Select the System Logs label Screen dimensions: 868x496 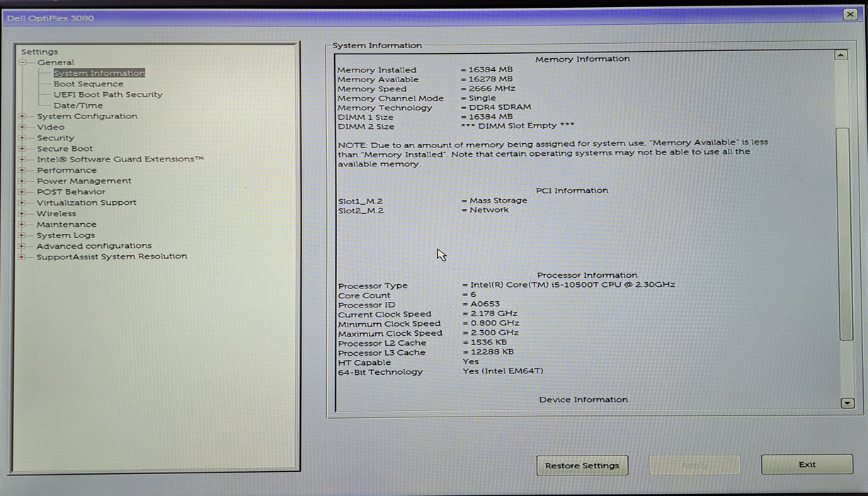[65, 235]
